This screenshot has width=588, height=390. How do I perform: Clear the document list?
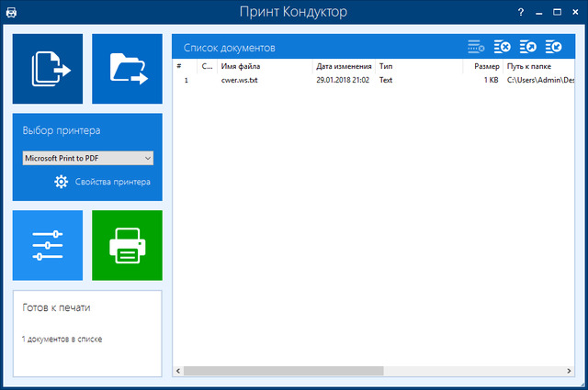502,47
